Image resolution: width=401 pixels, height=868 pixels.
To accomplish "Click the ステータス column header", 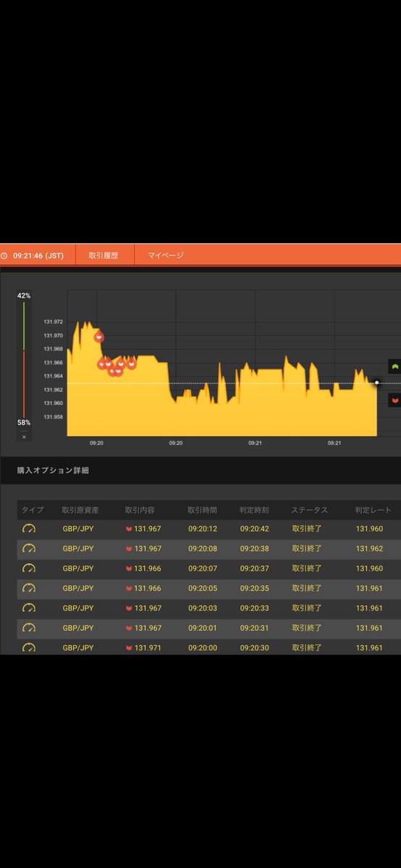I will [x=309, y=510].
